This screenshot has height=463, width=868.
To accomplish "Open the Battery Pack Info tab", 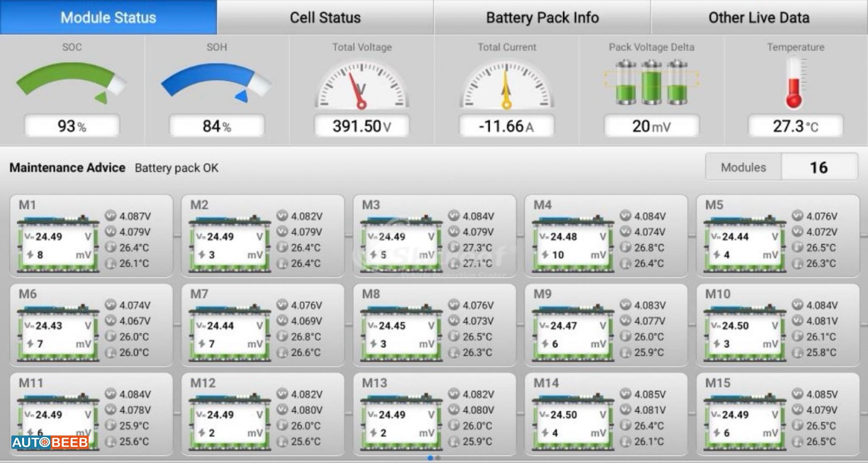I will pos(542,17).
